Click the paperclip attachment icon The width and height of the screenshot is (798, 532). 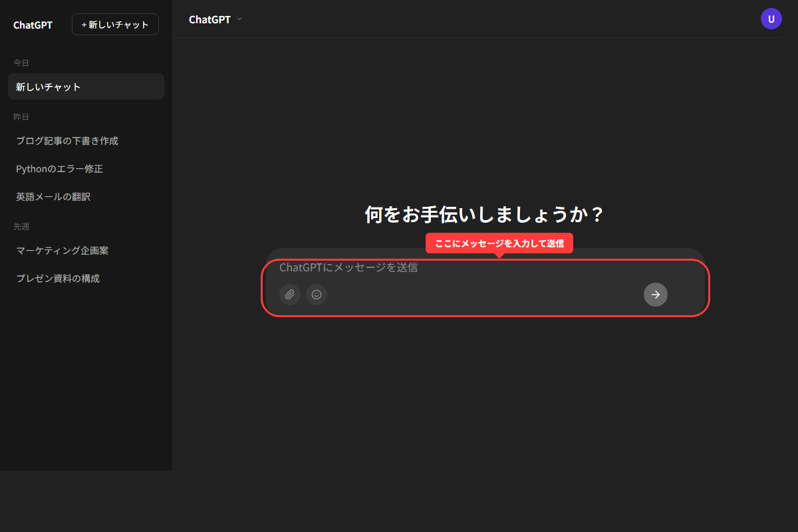[x=289, y=295]
